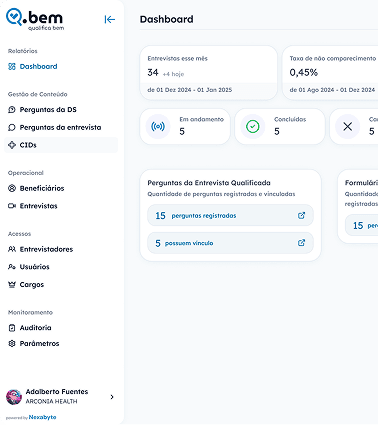The width and height of the screenshot is (378, 425).
Task: Click the Q.bem qualifica bem logo
Action: pos(35,19)
